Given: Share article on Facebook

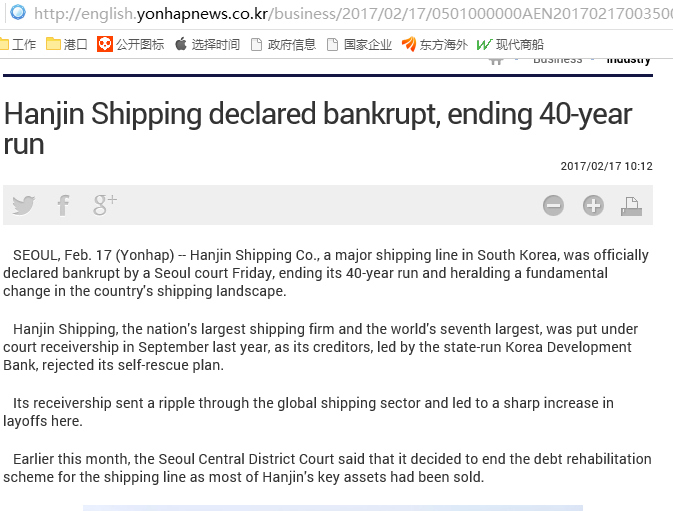Looking at the screenshot, I should coord(63,205).
